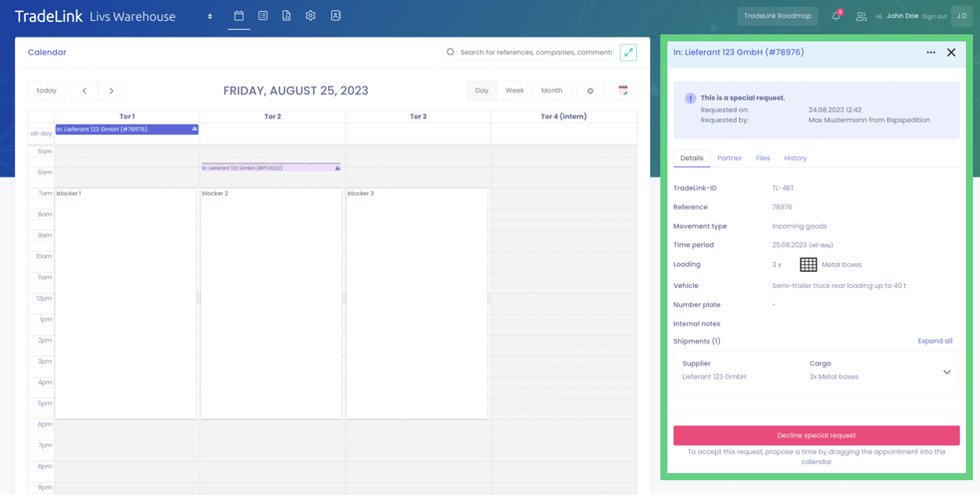Screen dimensions: 980x495
Task: Open the contacts address book icon
Action: tap(335, 16)
